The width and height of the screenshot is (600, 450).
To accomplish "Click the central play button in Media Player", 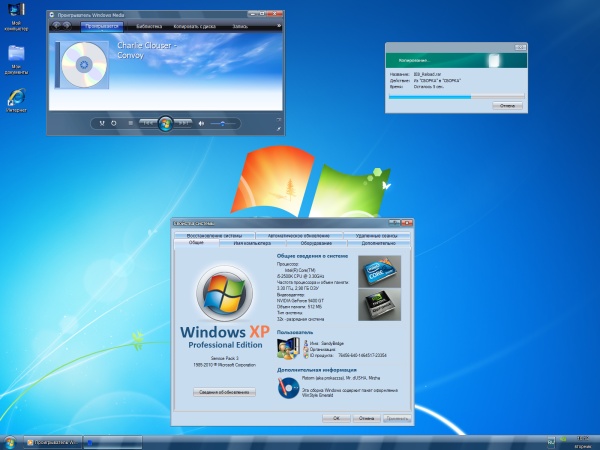I will (165, 123).
